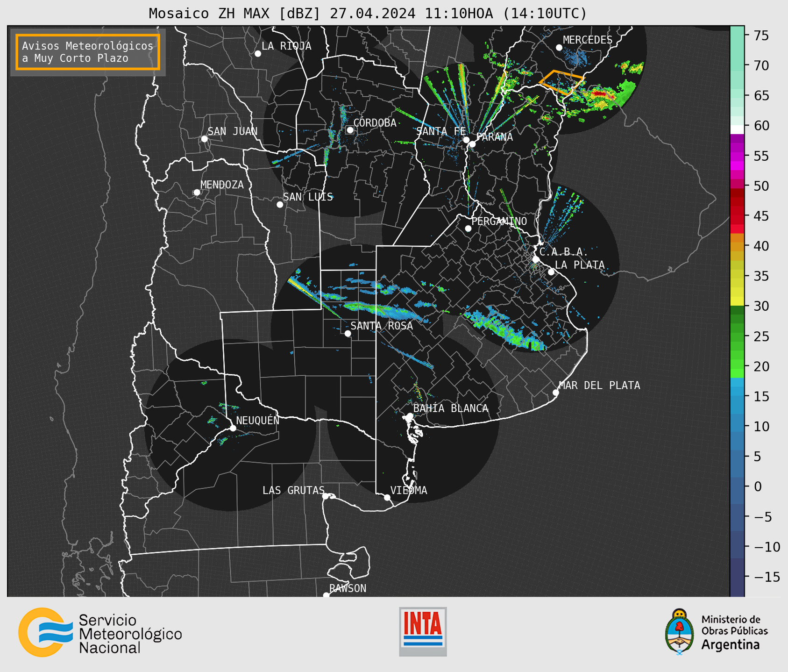The image size is (788, 672).
Task: Click the 75 value on the dBZ scale
Action: point(761,36)
